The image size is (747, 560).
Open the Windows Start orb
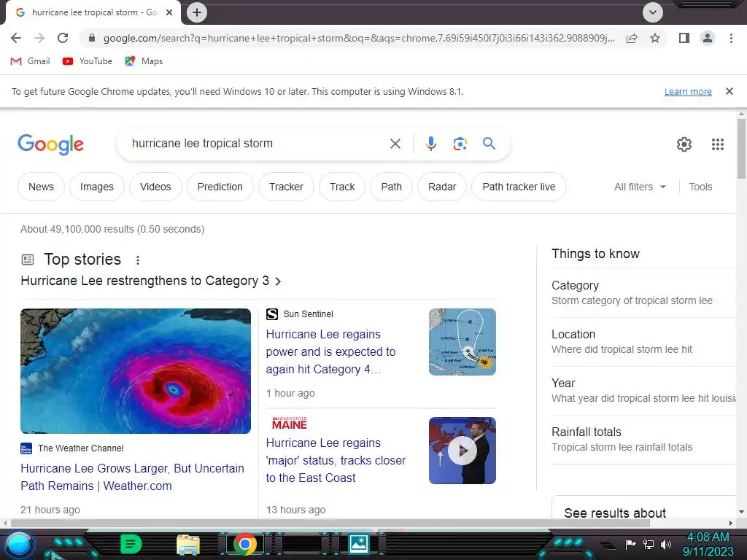pos(18,545)
